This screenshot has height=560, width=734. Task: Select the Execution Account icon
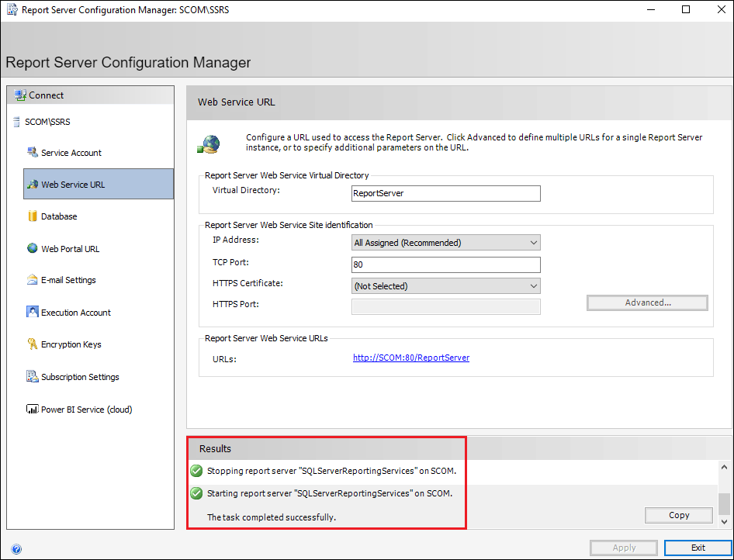coord(33,312)
